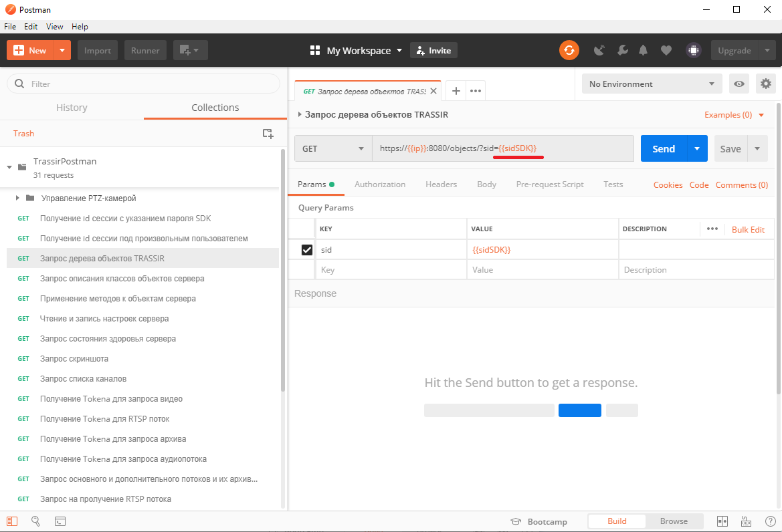
Task: Click the Invite button
Action: [x=434, y=50]
